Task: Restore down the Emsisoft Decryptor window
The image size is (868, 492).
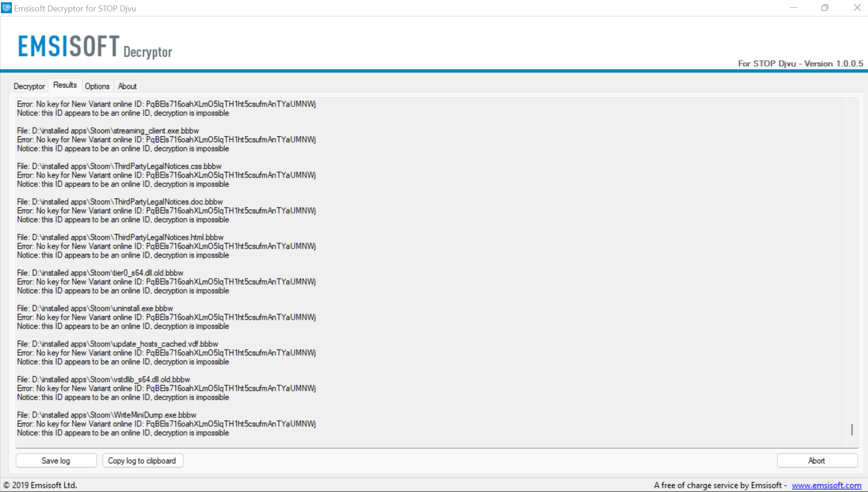Action: click(x=825, y=8)
